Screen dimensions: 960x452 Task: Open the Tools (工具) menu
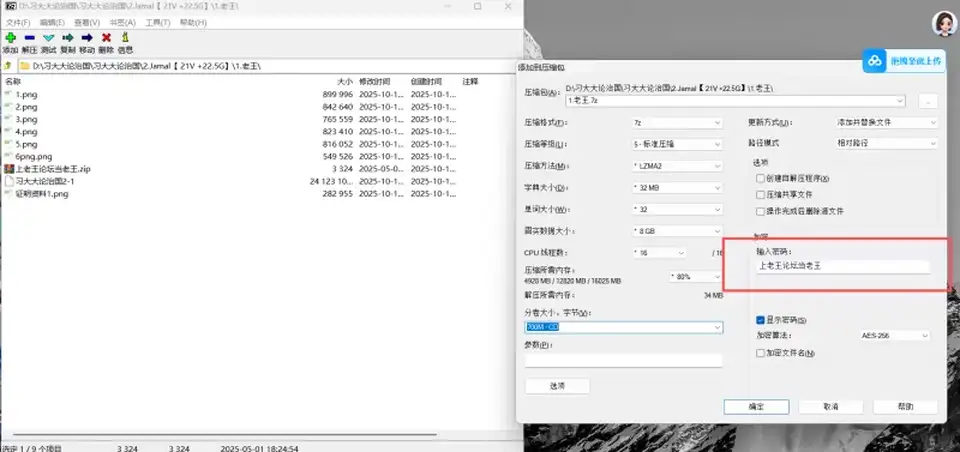click(157, 23)
